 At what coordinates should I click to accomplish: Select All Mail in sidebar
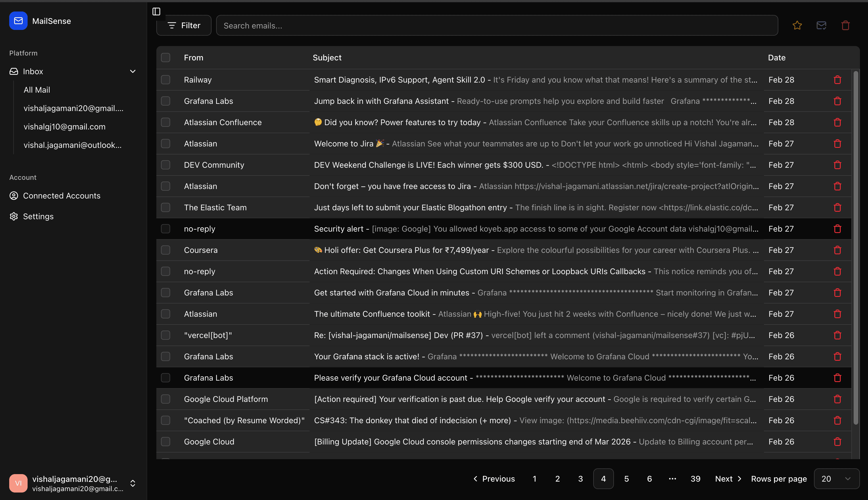coord(37,90)
